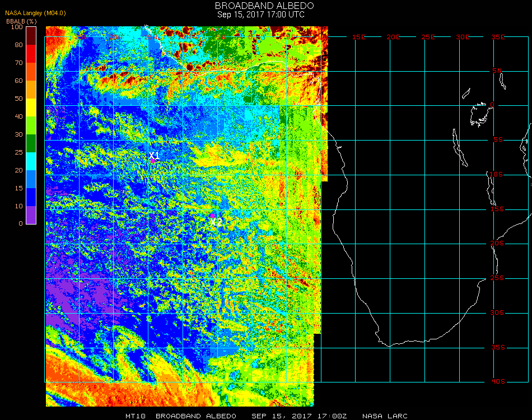The width and height of the screenshot is (532, 420).
Task: Select the dark brown 80-100% legend swatch
Action: [x=31, y=36]
